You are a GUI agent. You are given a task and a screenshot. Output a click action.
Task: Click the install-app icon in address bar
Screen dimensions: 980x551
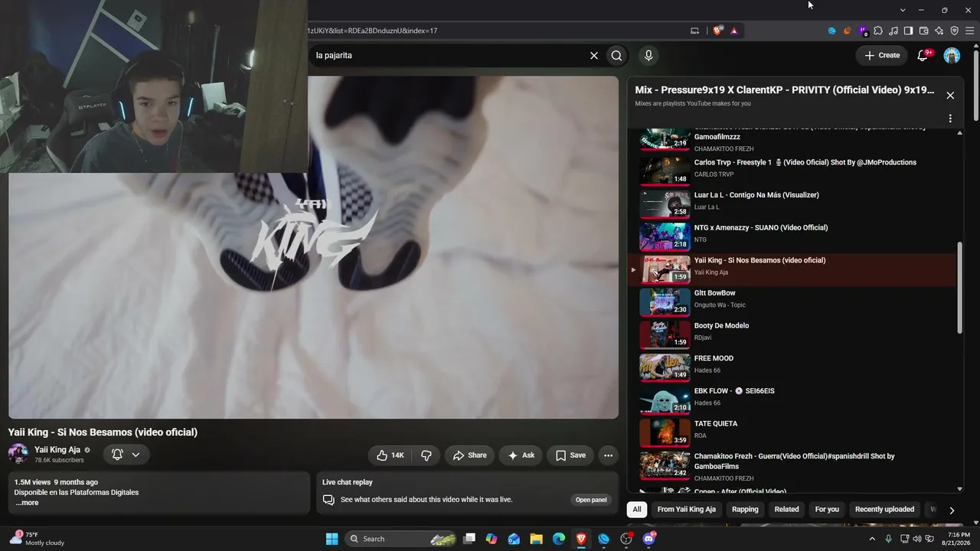pos(695,31)
